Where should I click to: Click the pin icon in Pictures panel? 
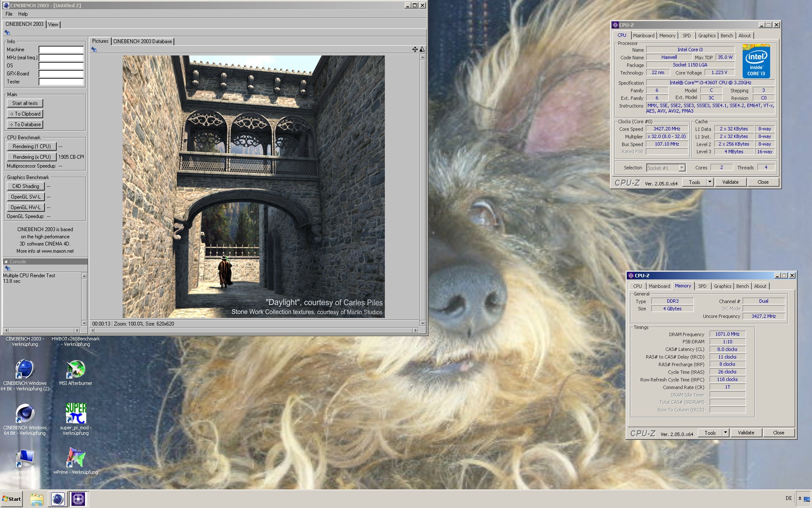tap(94, 50)
